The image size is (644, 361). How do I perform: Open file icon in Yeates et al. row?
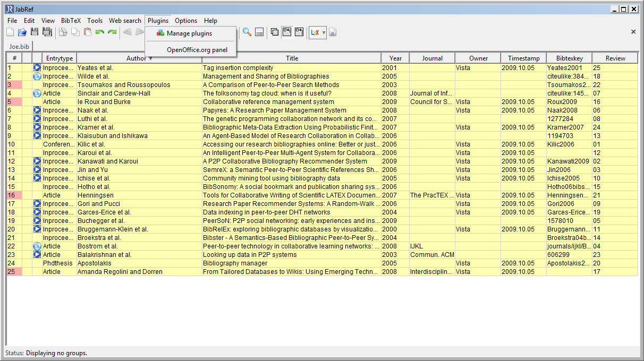(37, 68)
